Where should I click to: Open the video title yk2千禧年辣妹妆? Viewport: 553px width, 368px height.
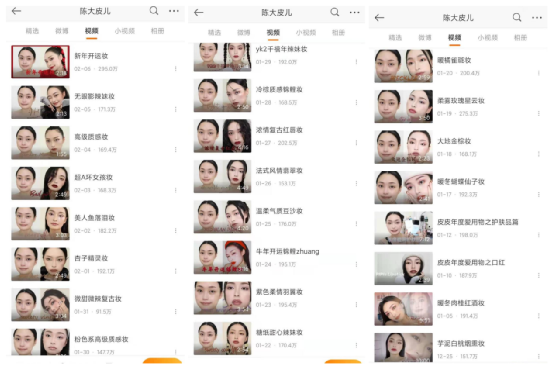pyautogui.click(x=281, y=49)
